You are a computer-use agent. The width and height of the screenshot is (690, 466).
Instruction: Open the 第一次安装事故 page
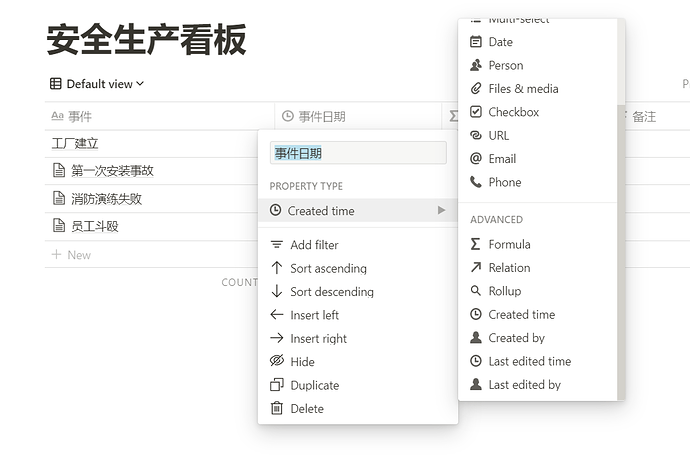pyautogui.click(x=112, y=171)
